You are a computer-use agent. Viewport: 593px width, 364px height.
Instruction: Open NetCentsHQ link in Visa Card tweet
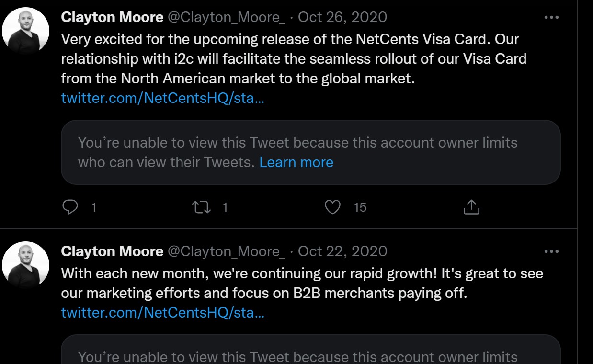pyautogui.click(x=162, y=99)
